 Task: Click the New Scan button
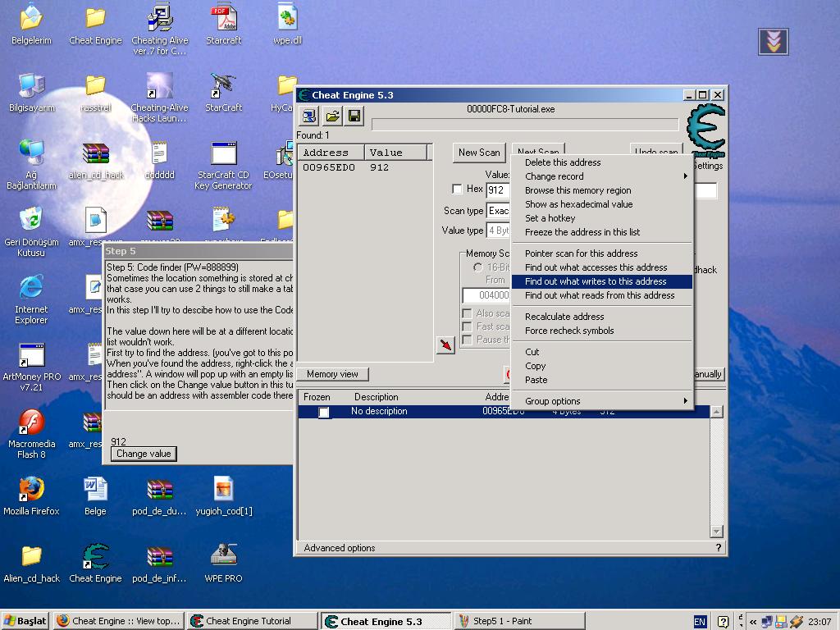pos(479,153)
